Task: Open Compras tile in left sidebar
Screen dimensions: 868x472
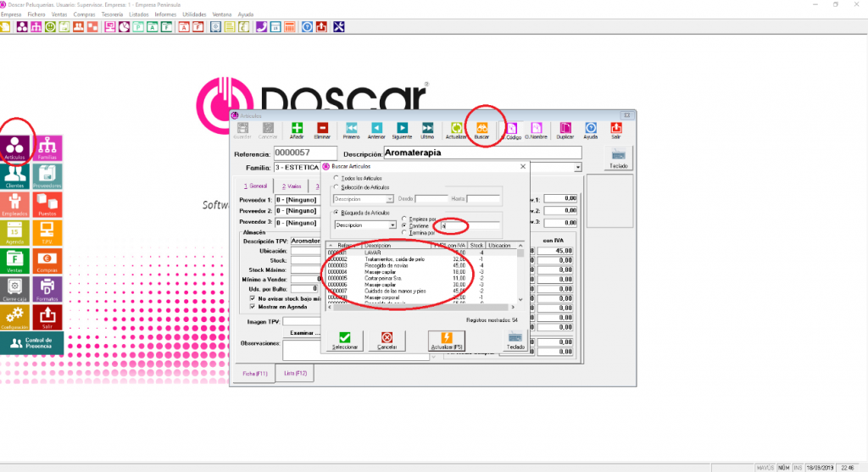Action: click(47, 261)
